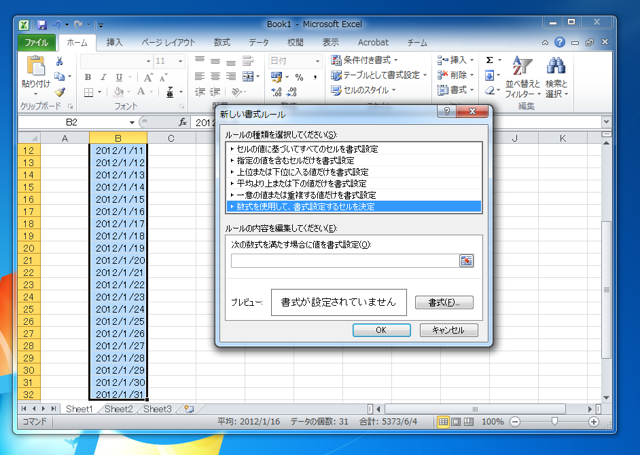Screen dimensions: 640x455
Task: Click the Cut scissors icon
Action: click(x=60, y=62)
